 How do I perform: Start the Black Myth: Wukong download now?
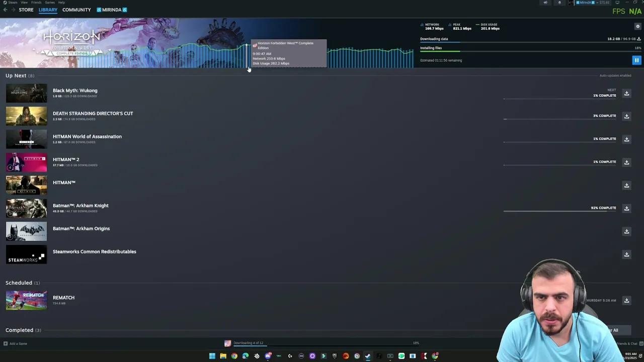pos(626,93)
